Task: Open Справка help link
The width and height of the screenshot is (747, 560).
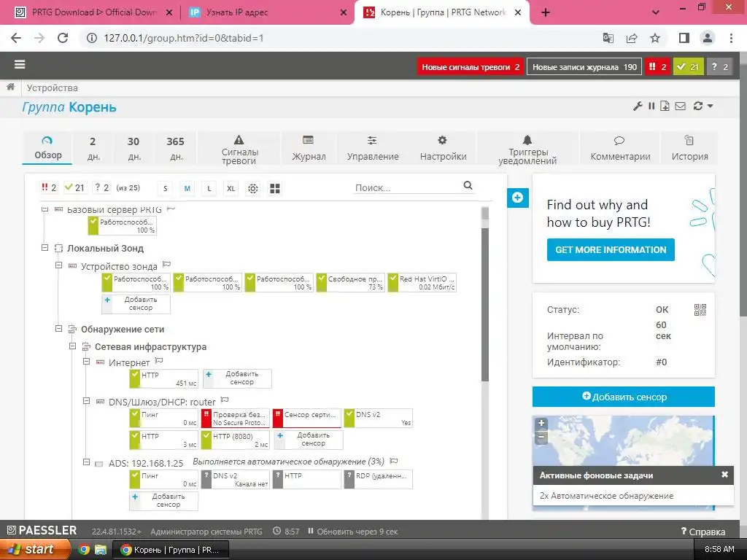Action: click(x=703, y=532)
